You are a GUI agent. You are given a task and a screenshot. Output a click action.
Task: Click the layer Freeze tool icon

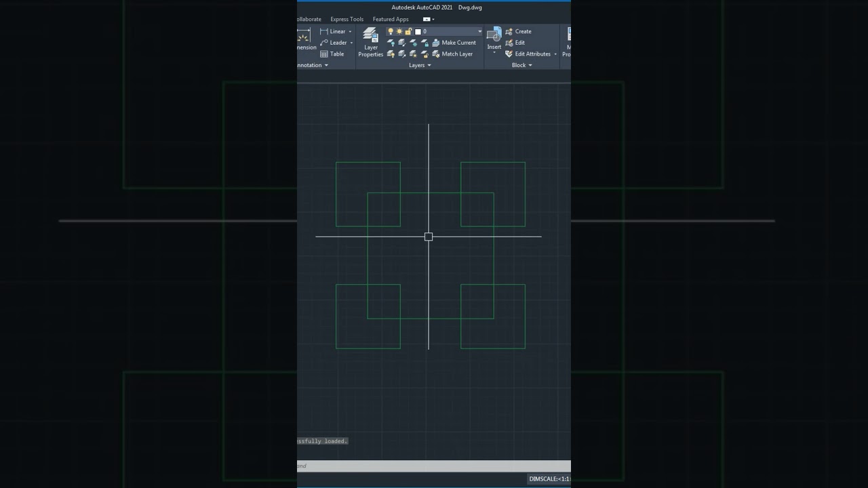[413, 43]
